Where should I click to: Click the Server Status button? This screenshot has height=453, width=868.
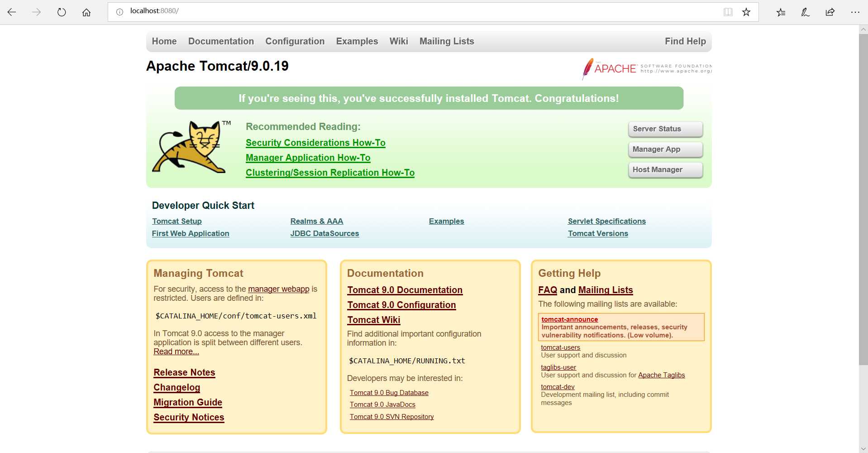[x=665, y=129]
